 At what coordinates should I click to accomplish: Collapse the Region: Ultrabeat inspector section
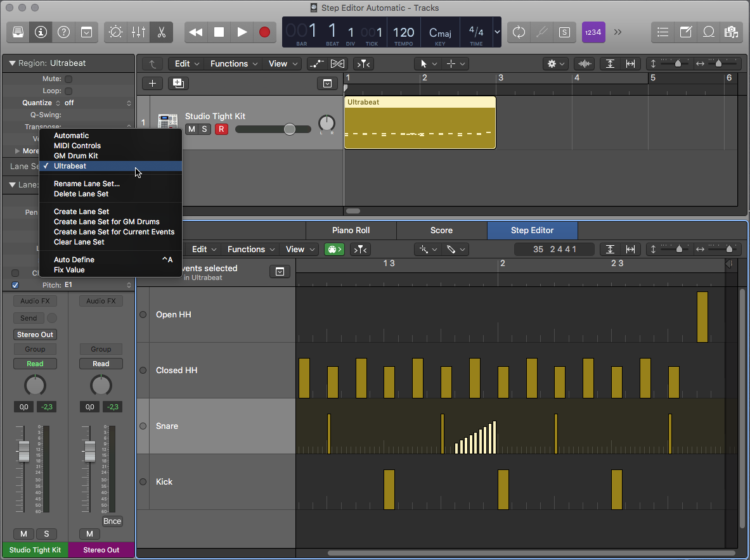pyautogui.click(x=12, y=63)
